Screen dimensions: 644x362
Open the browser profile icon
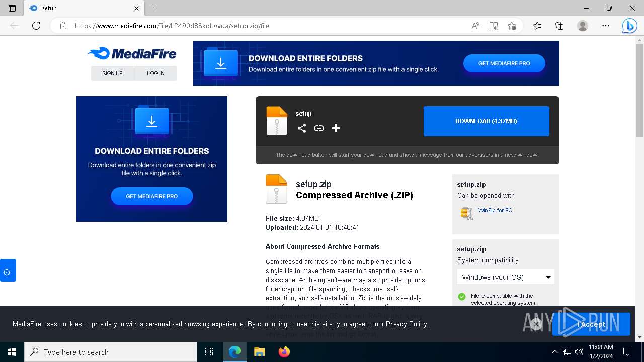583,26
